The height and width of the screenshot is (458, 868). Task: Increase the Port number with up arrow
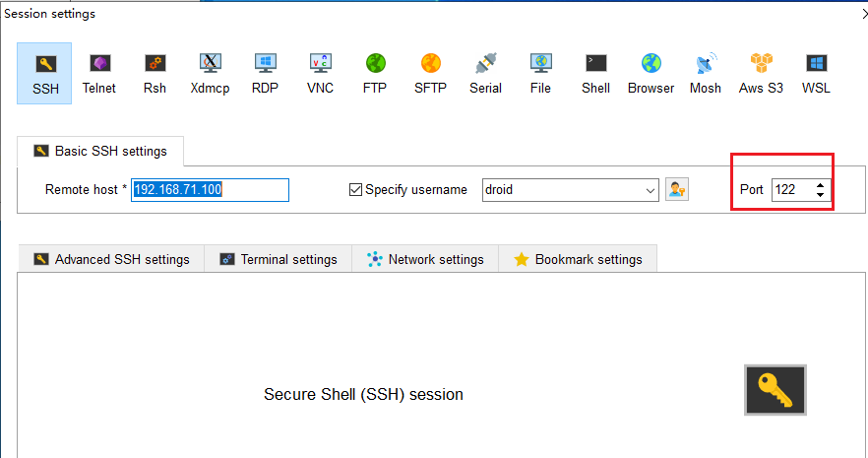821,184
